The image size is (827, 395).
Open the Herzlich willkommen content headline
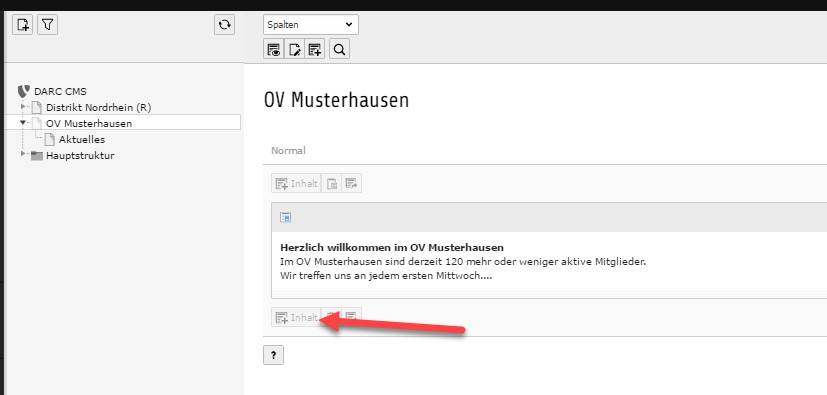(x=392, y=247)
